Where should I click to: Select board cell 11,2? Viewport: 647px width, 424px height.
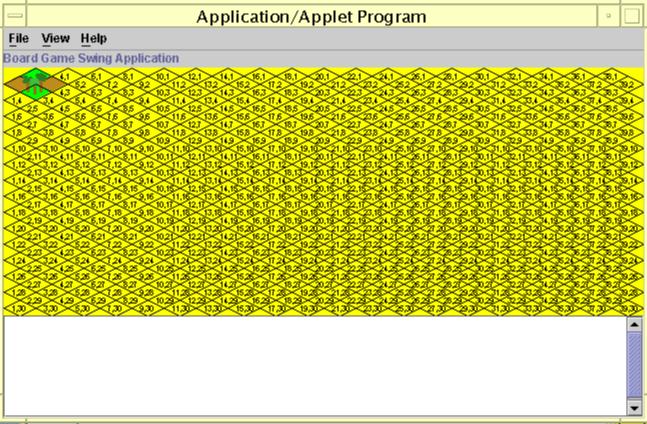[x=179, y=84]
